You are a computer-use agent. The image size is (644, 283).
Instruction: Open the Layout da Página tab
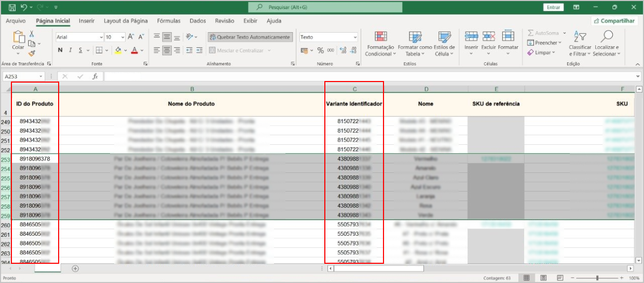coord(126,21)
